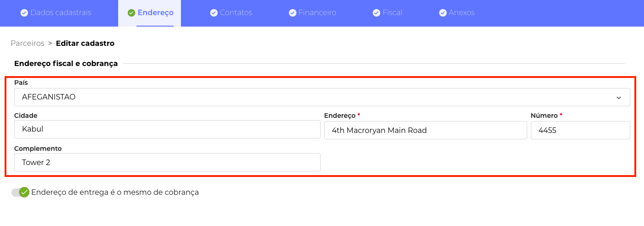The image size is (644, 226).
Task: Navigate to Parceiros breadcrumb link
Action: [27, 44]
